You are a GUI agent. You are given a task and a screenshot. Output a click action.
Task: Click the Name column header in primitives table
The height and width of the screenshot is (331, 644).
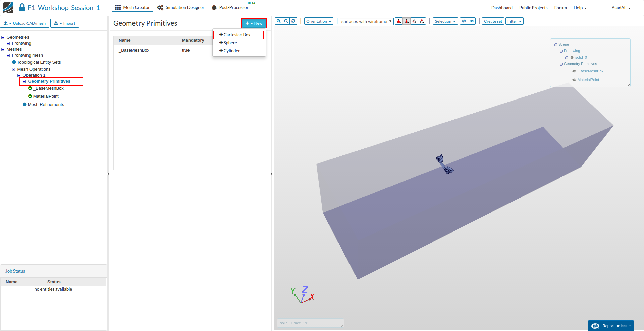125,40
